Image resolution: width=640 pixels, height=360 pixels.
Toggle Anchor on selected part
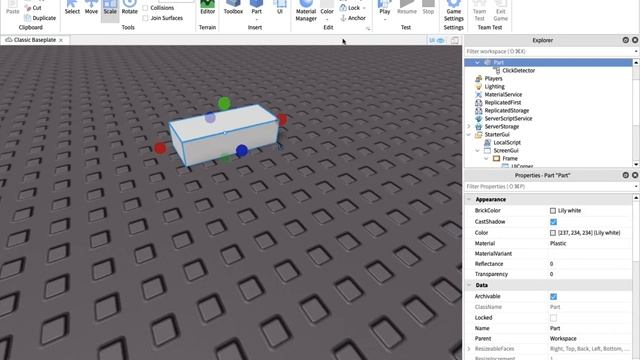pos(353,18)
